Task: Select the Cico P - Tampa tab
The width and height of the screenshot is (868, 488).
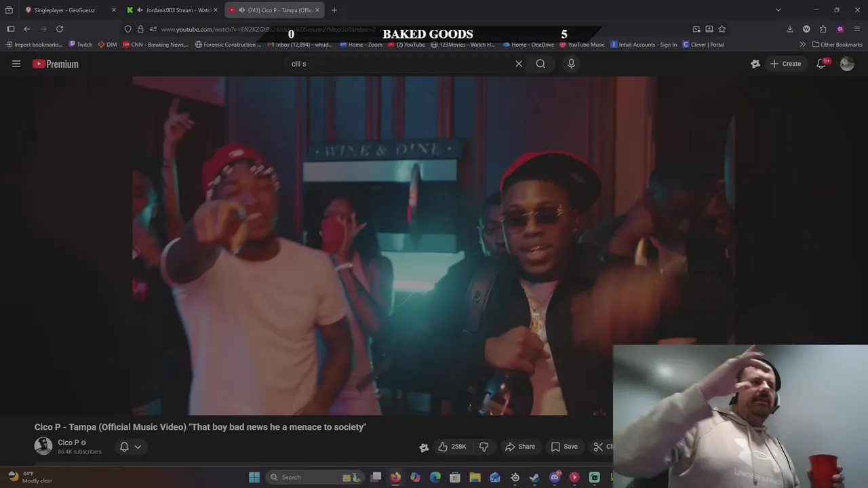Action: tap(275, 10)
